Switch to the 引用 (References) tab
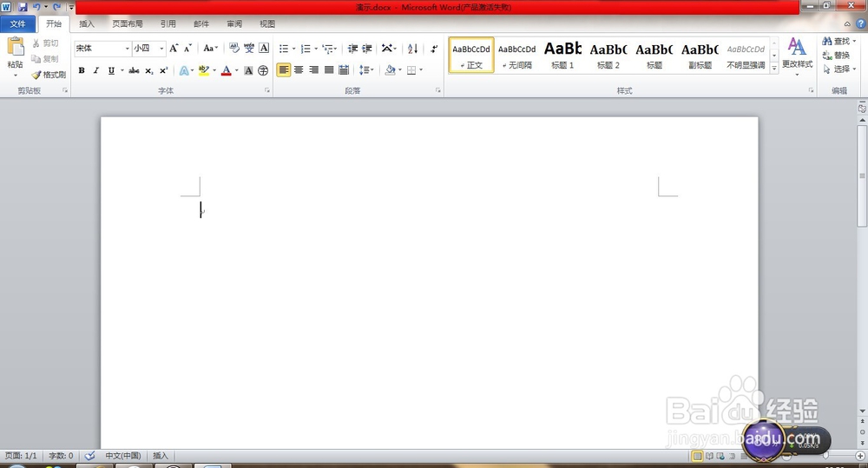 tap(168, 23)
